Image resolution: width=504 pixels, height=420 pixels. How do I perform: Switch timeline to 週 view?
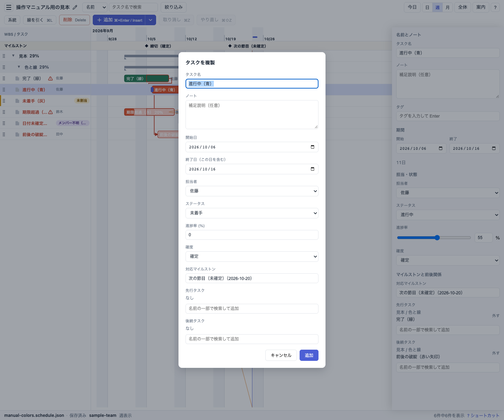click(x=437, y=7)
